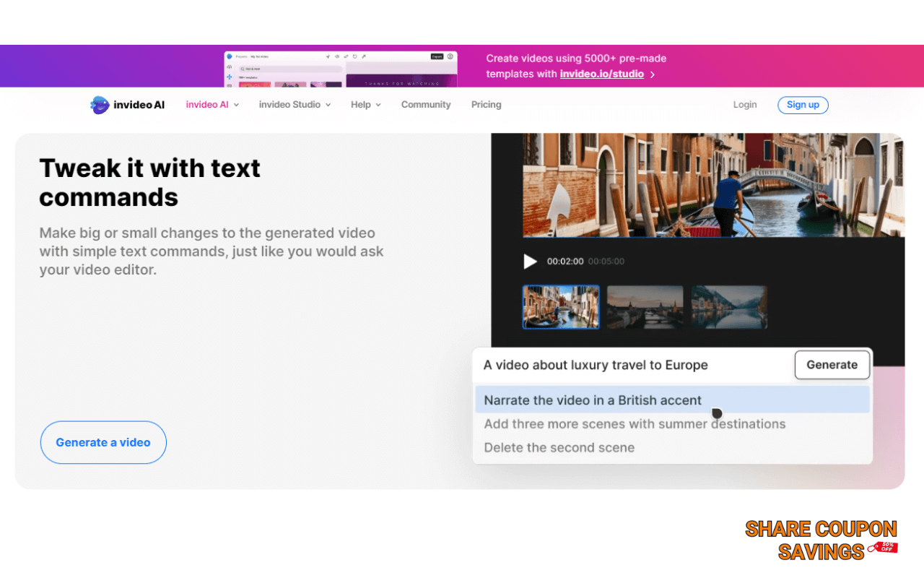
Task: Select the second scene thumbnail with a bridge
Action: tap(645, 307)
